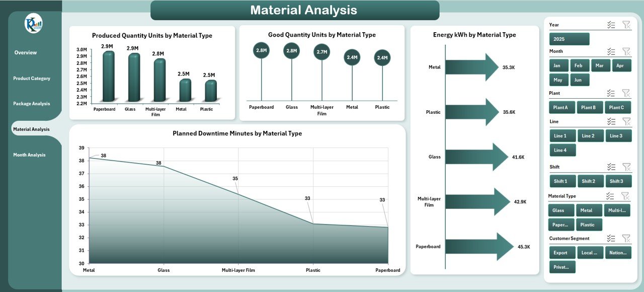644x292 pixels.
Task: Select all options in the Shift slicer
Action: pos(611,166)
